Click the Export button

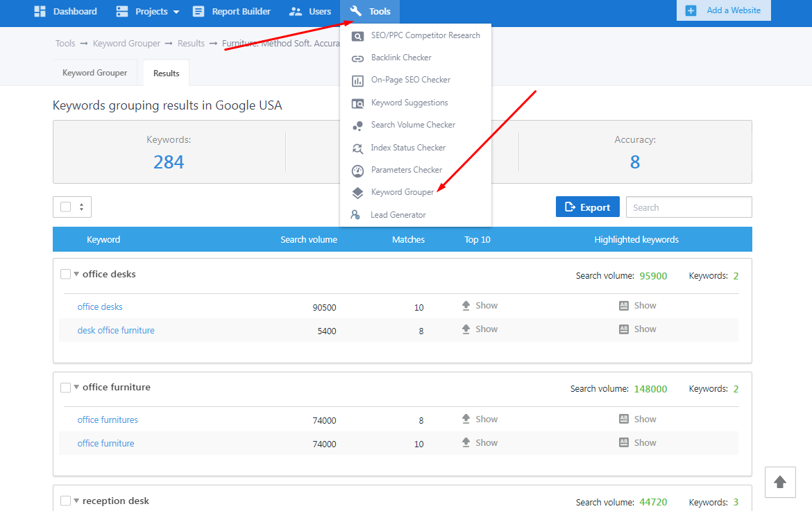588,207
